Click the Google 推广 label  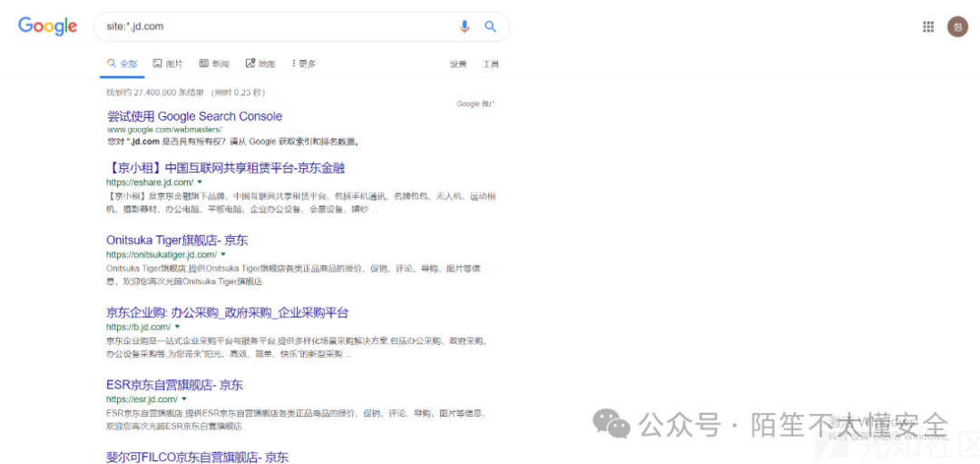477,104
